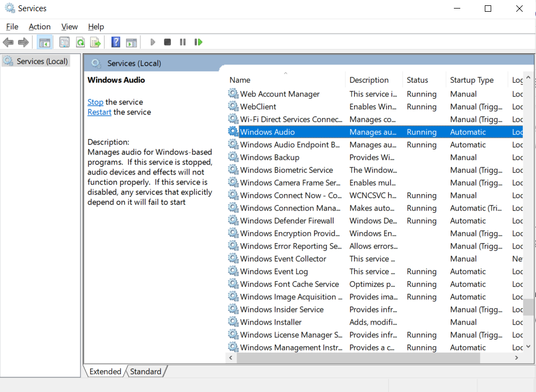The width and height of the screenshot is (536, 392).
Task: Select the Windows Error Reporting Se... service
Action: (x=375, y=246)
